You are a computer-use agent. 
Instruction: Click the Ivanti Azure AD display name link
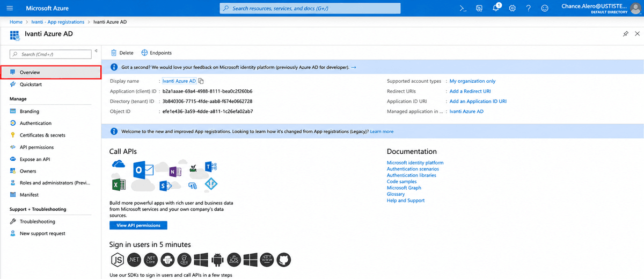pyautogui.click(x=179, y=81)
